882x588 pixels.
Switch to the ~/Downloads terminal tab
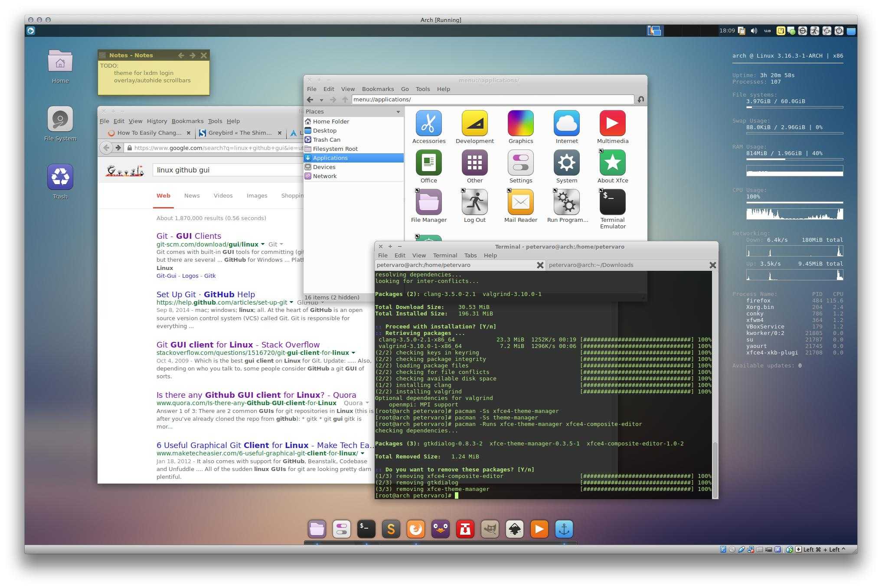(x=631, y=265)
